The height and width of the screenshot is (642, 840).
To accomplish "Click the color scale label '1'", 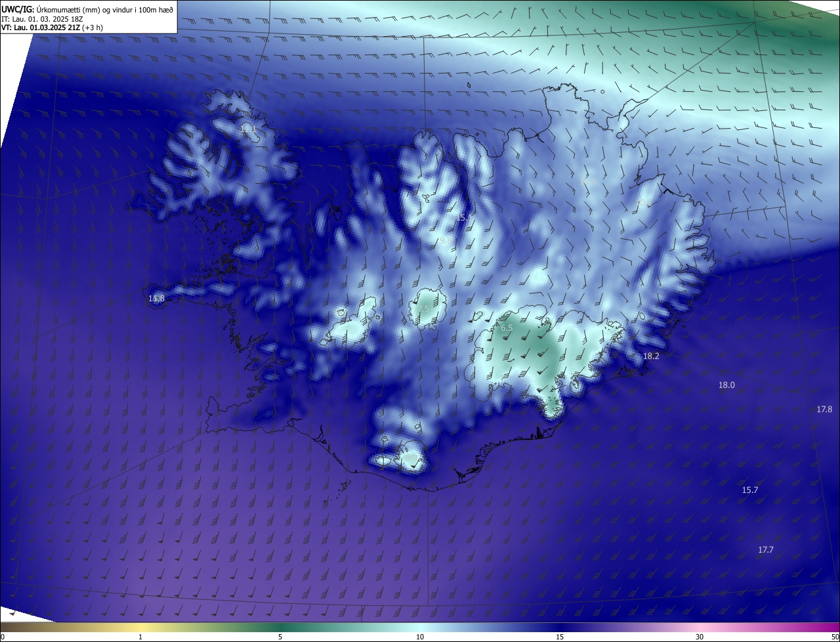I will click(x=140, y=637).
